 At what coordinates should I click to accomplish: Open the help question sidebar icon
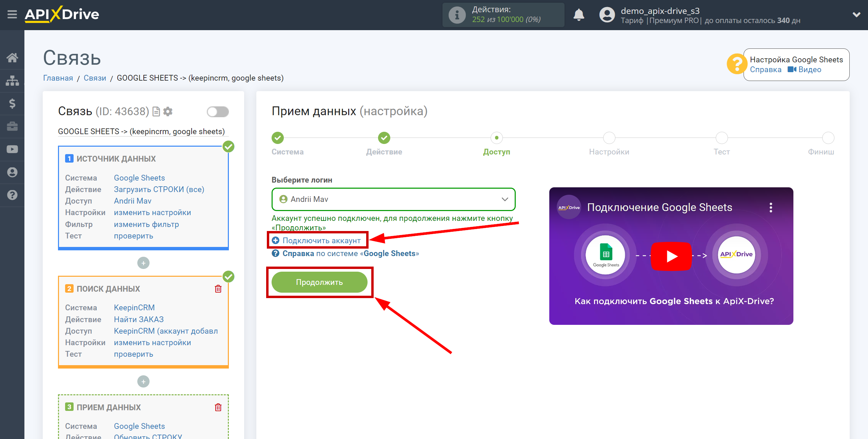pos(12,195)
